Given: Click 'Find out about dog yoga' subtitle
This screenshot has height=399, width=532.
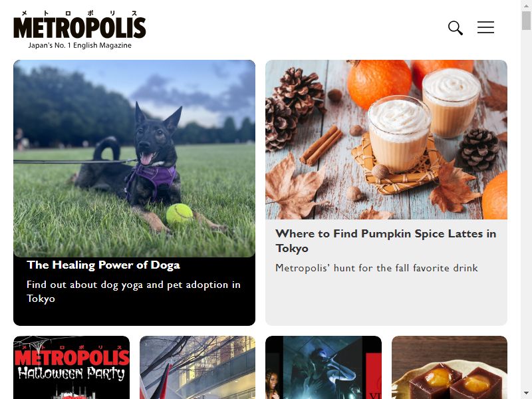Looking at the screenshot, I should coord(134,291).
